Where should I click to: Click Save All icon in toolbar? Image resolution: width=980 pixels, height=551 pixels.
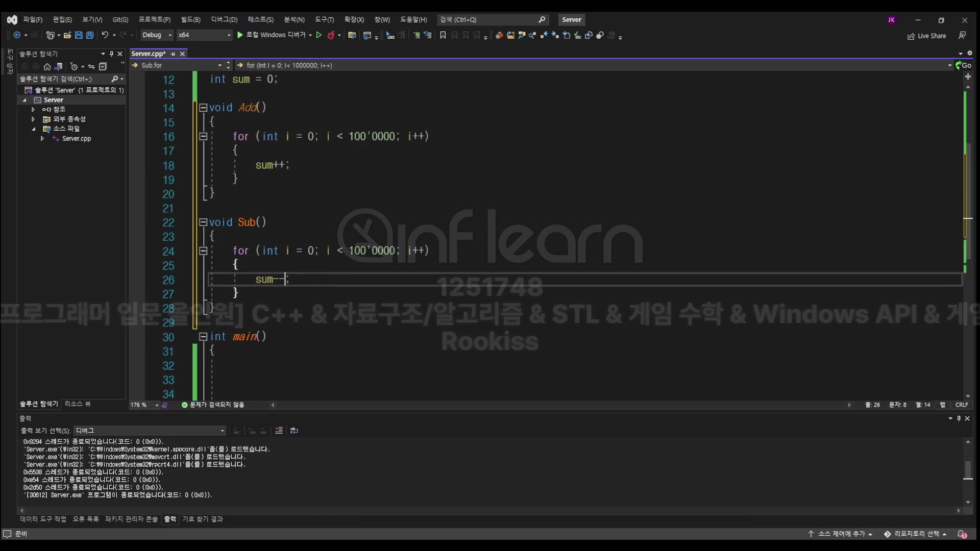click(90, 35)
